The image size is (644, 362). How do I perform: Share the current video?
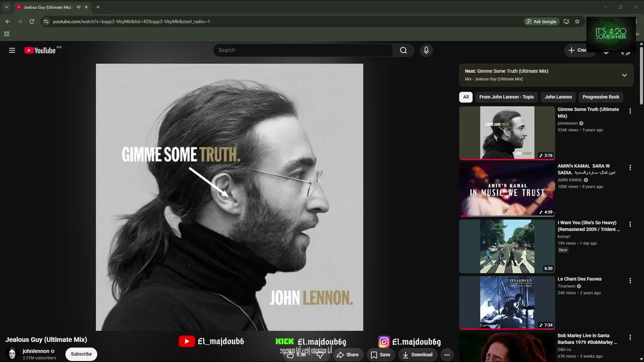pyautogui.click(x=348, y=354)
